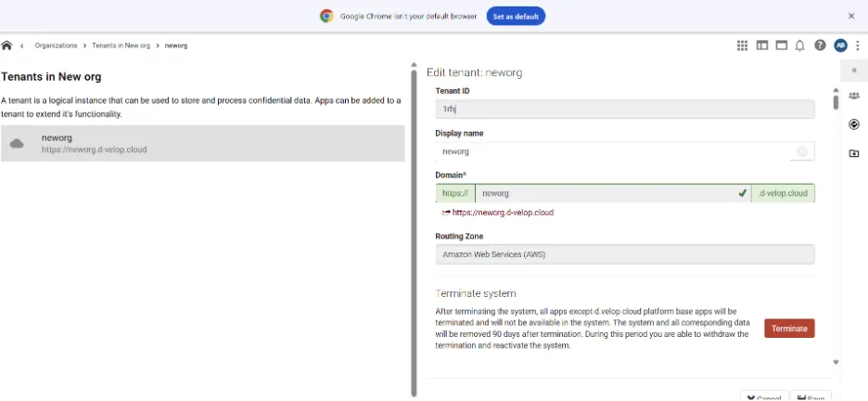Click the Routing Zone field

tap(625, 254)
